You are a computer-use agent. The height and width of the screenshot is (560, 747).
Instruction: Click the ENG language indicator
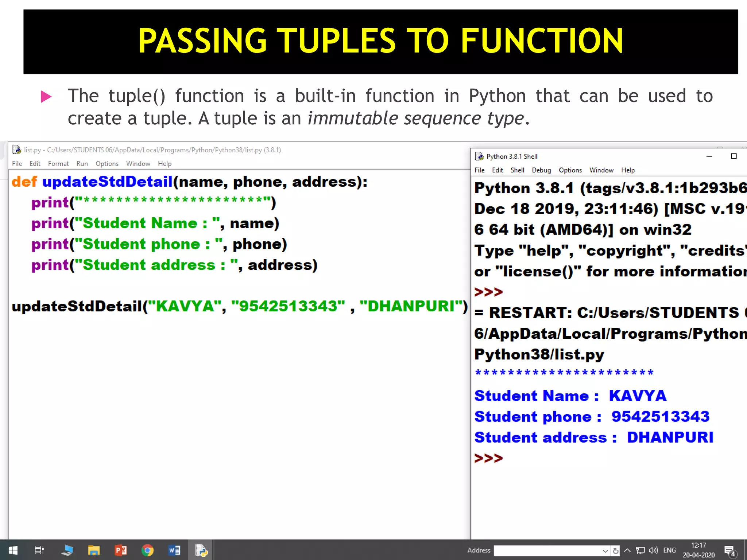tap(669, 550)
